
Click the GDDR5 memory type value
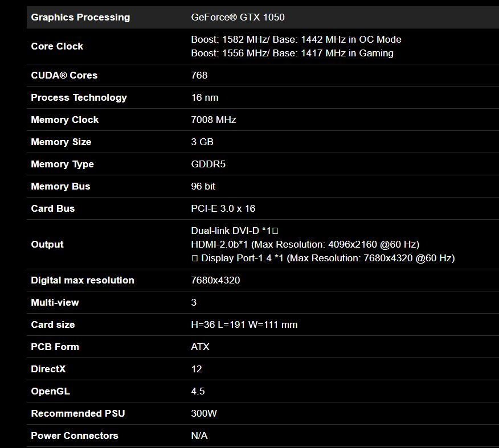pyautogui.click(x=207, y=164)
